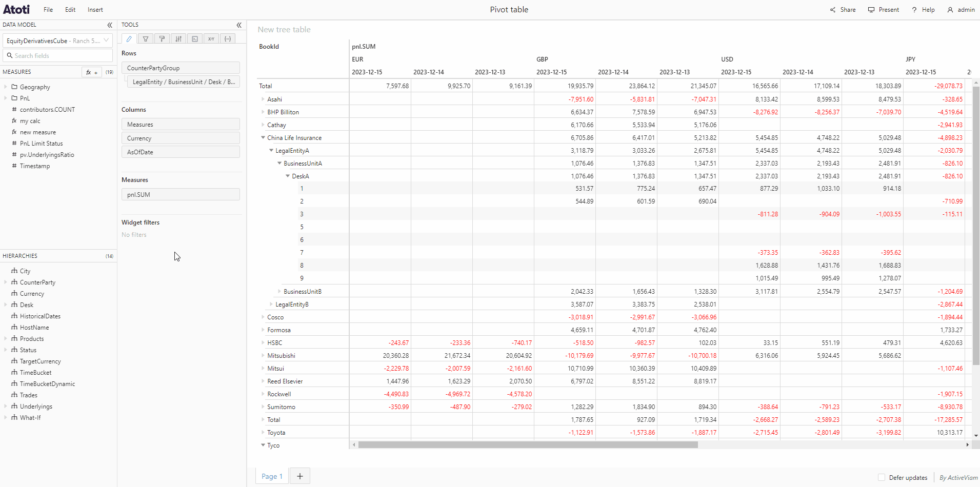
Task: Expand the Geography measures folder
Action: coord(6,87)
